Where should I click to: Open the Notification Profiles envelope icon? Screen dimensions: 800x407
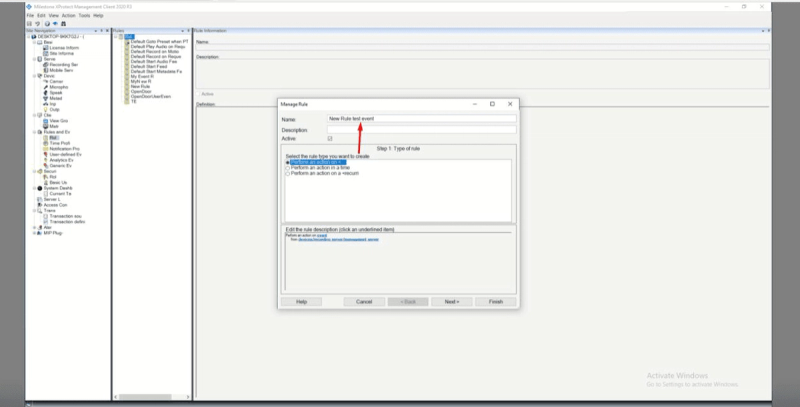coord(46,149)
